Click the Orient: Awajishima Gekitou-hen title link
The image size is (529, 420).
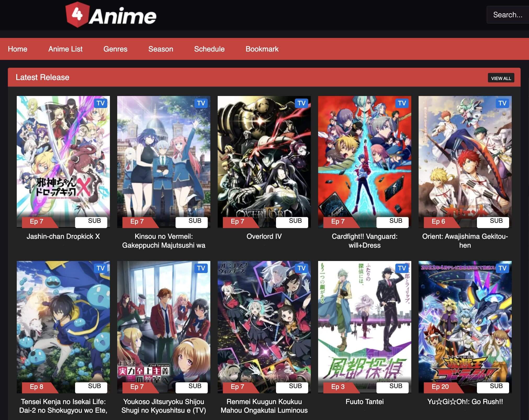[465, 241]
